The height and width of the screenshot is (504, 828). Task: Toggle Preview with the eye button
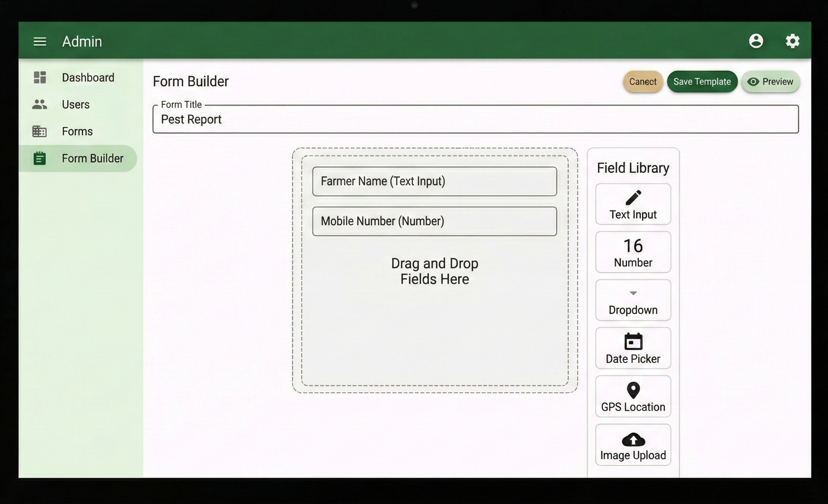click(770, 81)
